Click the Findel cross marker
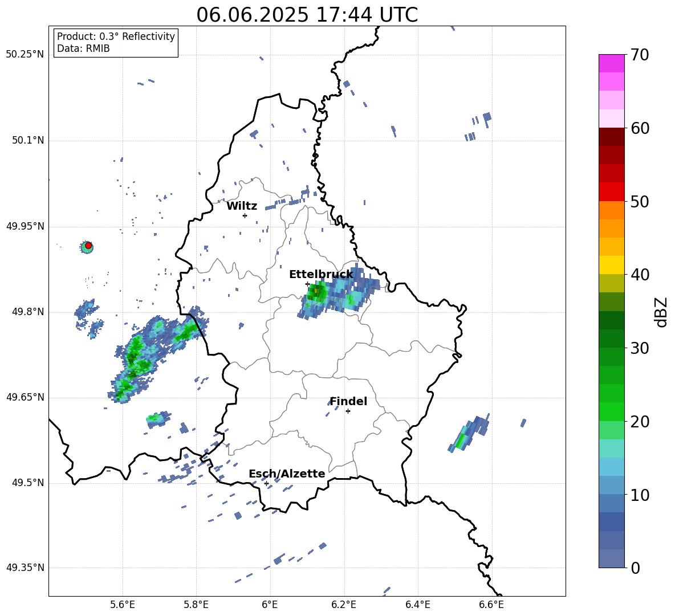This screenshot has height=616, width=675. pyautogui.click(x=348, y=411)
